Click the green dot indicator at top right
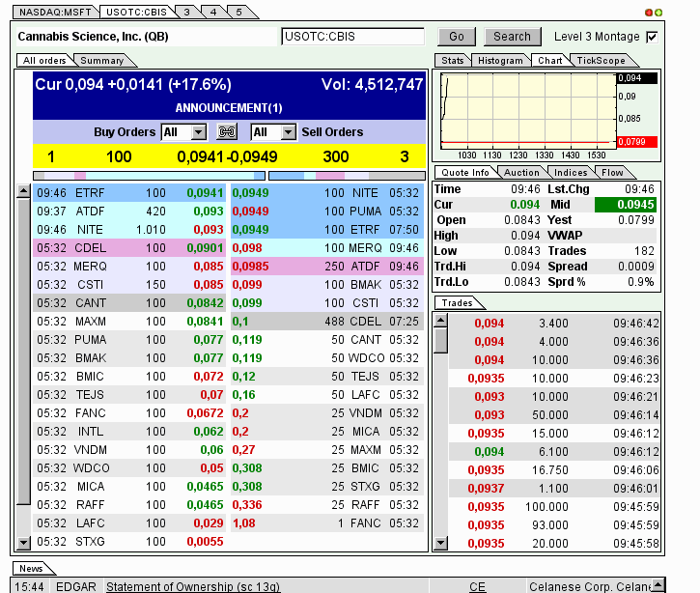The height and width of the screenshot is (593, 700). click(x=658, y=13)
